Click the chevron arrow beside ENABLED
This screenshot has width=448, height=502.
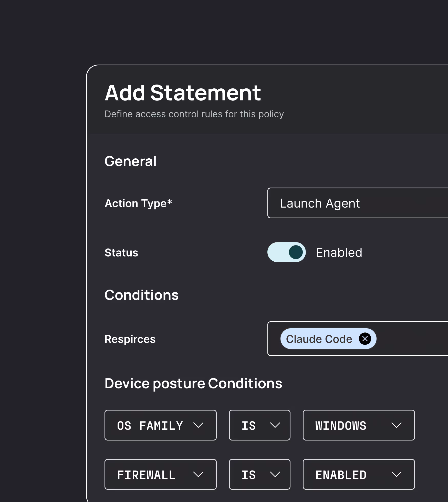point(396,475)
